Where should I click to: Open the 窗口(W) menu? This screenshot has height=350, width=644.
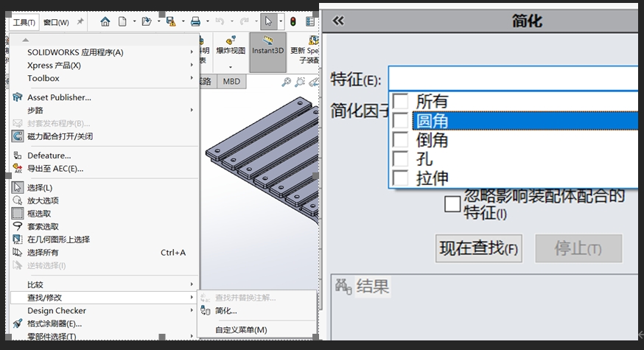click(x=56, y=22)
